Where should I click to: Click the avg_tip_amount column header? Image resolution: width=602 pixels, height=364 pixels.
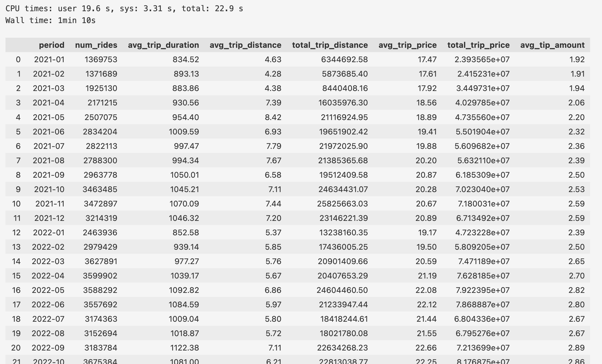click(x=552, y=45)
